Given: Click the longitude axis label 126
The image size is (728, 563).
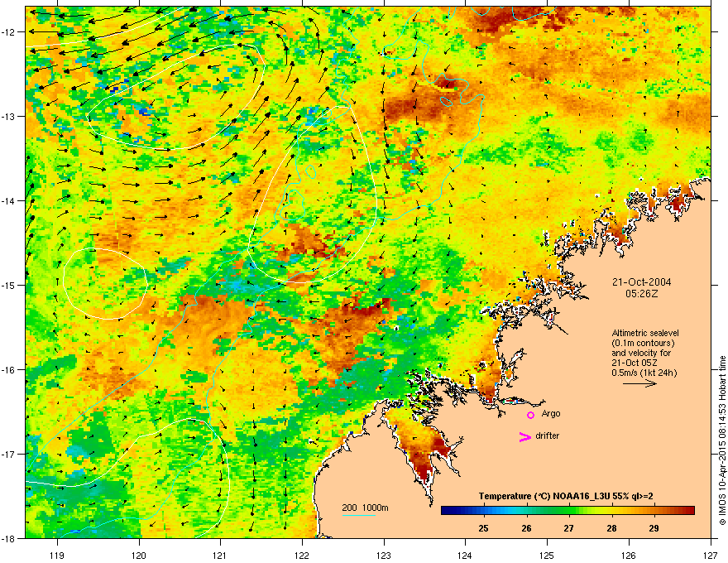Looking at the screenshot, I should pyautogui.click(x=629, y=555).
